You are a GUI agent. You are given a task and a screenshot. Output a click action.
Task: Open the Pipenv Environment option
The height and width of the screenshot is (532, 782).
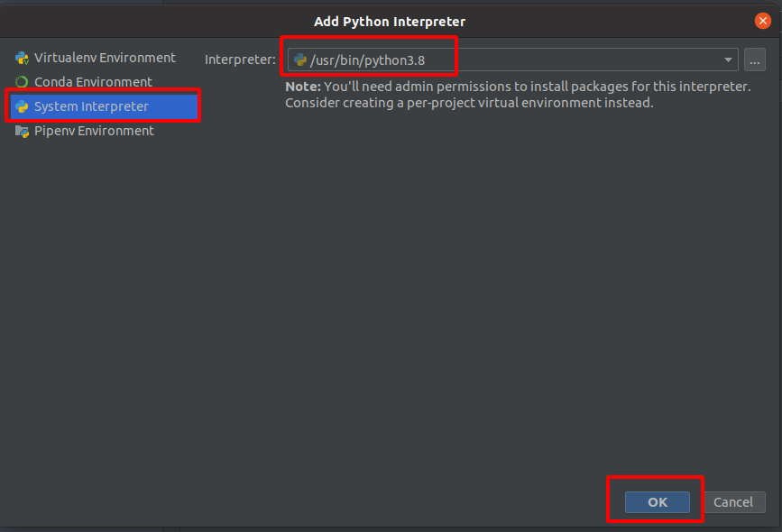point(94,131)
